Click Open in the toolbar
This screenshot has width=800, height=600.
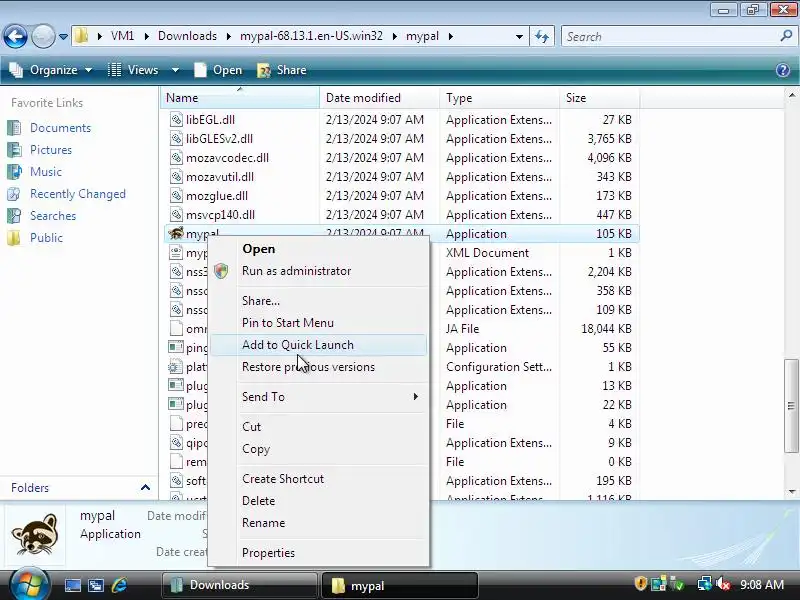point(218,70)
